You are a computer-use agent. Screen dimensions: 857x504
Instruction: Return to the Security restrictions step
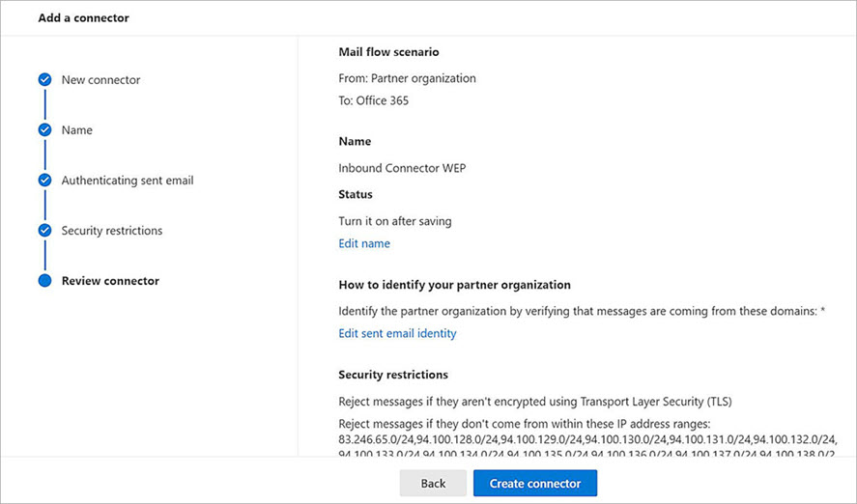tap(112, 231)
